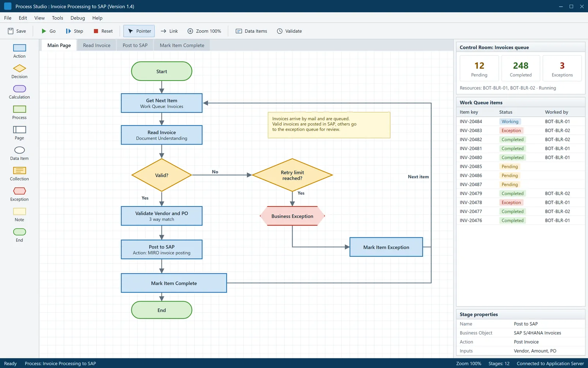Select the Exceptions count card
588x368 pixels.
[562, 68]
